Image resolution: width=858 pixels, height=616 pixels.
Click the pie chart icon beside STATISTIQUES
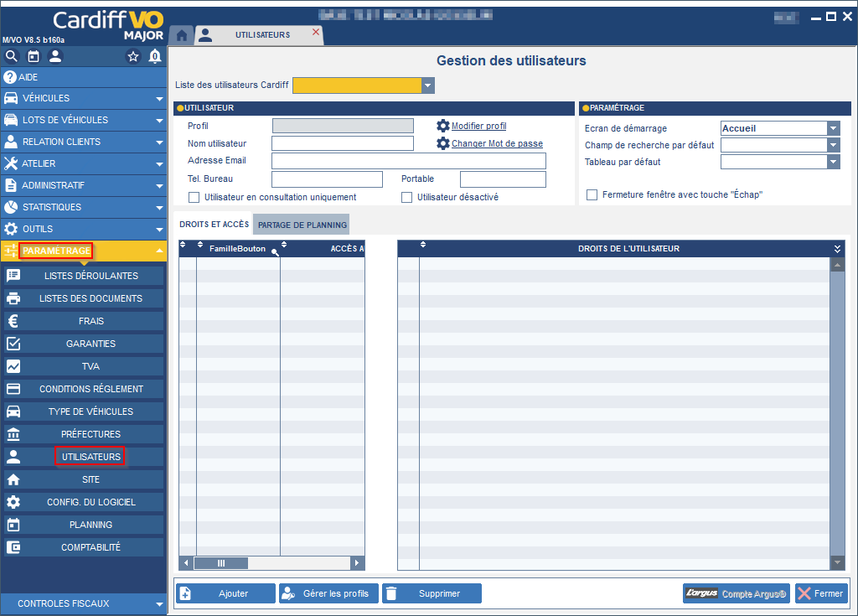pyautogui.click(x=10, y=207)
